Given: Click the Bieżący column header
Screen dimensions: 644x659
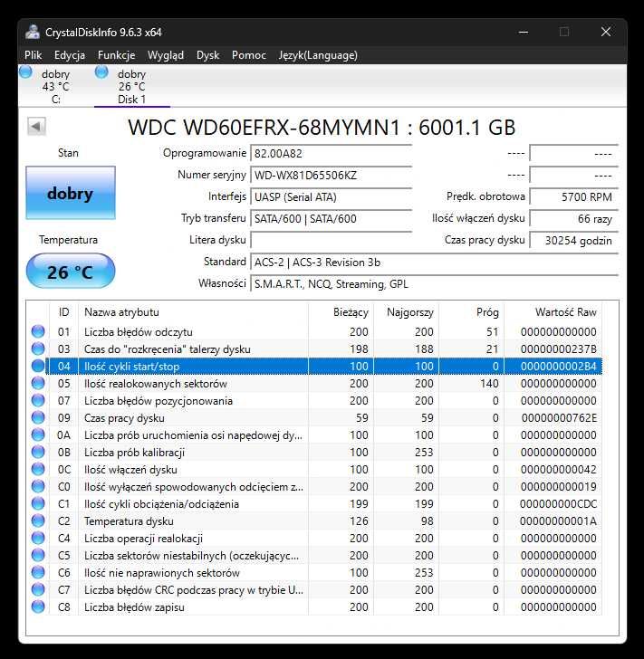Looking at the screenshot, I should coord(341,311).
